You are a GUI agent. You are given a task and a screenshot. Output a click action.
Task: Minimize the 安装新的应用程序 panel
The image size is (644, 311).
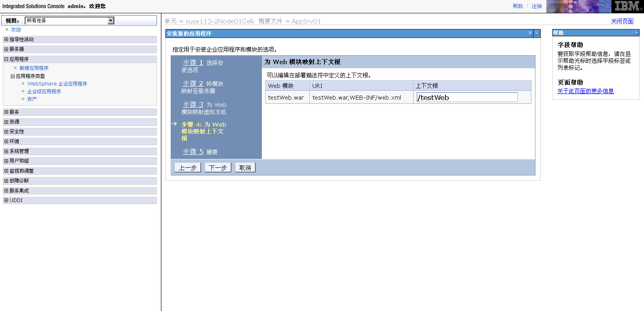537,33
